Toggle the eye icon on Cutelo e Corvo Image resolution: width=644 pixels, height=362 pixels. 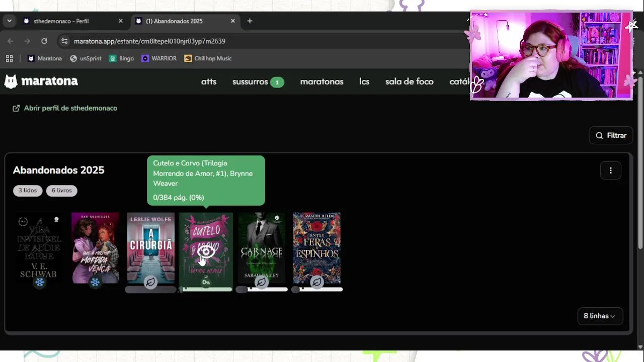[206, 251]
